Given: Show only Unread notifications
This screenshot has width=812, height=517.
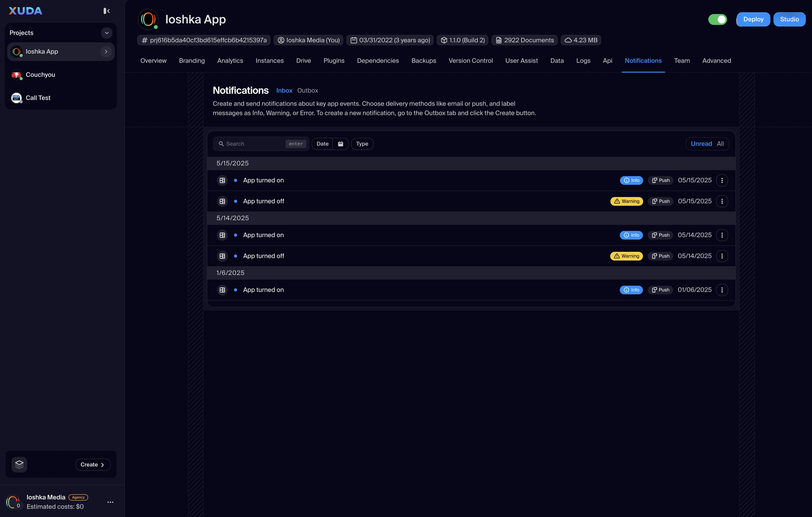Looking at the screenshot, I should [701, 144].
